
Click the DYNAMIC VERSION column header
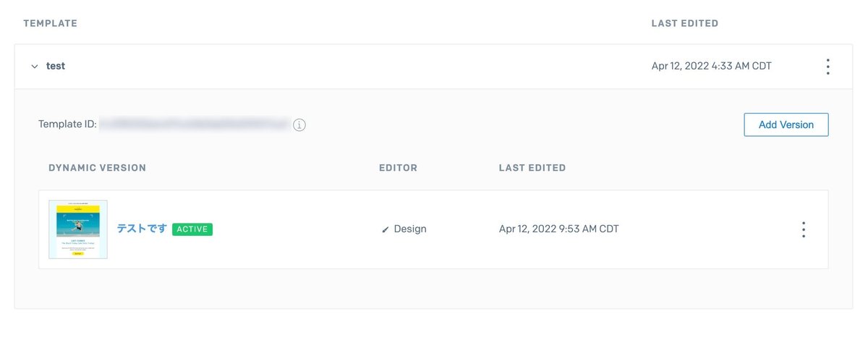click(x=97, y=168)
